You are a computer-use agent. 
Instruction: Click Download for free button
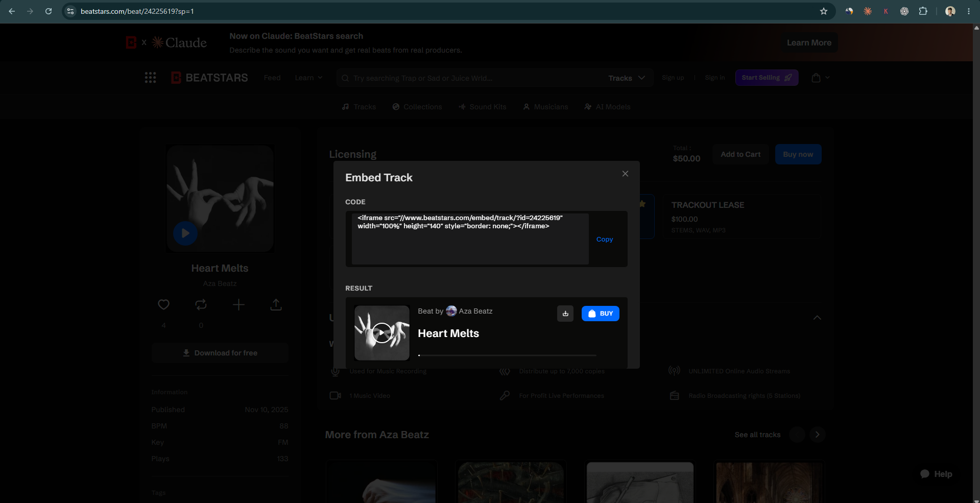[220, 353]
